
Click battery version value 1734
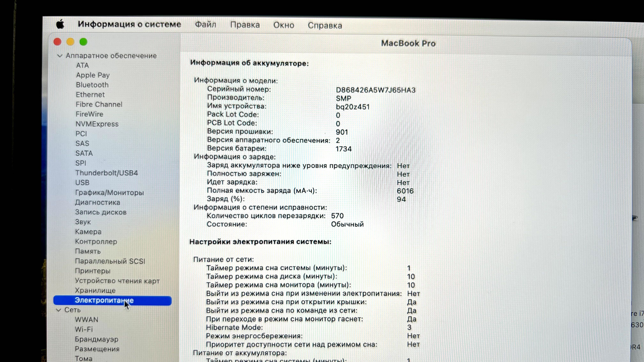point(344,149)
